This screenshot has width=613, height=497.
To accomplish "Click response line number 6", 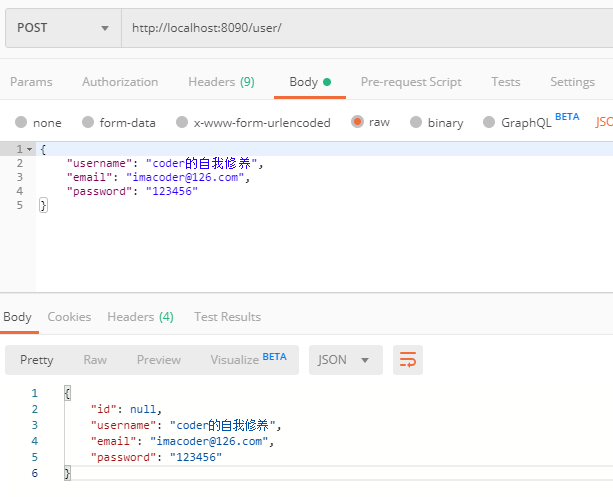I will (x=35, y=473).
